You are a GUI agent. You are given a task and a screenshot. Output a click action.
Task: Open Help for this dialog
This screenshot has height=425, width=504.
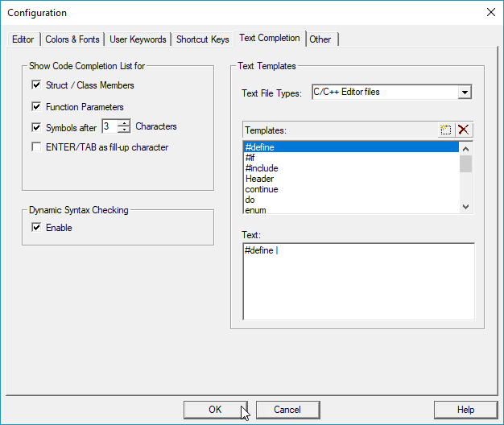(x=465, y=410)
